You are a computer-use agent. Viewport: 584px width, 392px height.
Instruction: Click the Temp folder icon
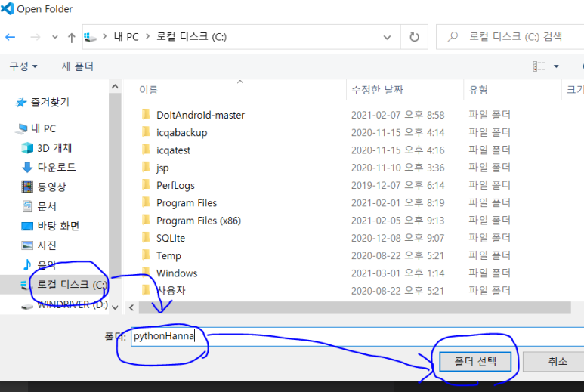coord(146,255)
